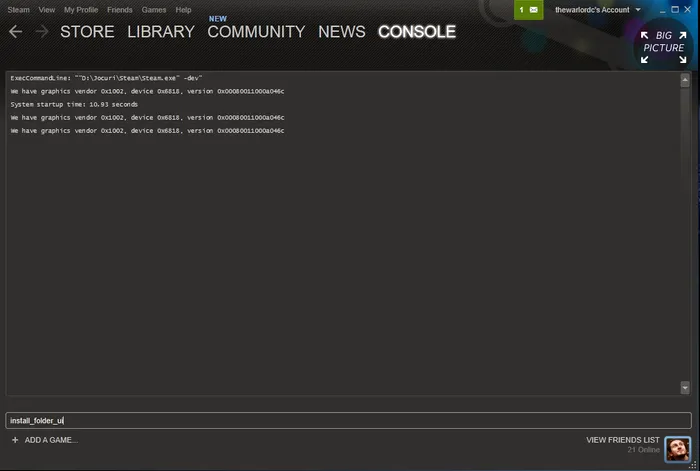Maximize the Steam window
The height and width of the screenshot is (471, 700).
pos(675,9)
